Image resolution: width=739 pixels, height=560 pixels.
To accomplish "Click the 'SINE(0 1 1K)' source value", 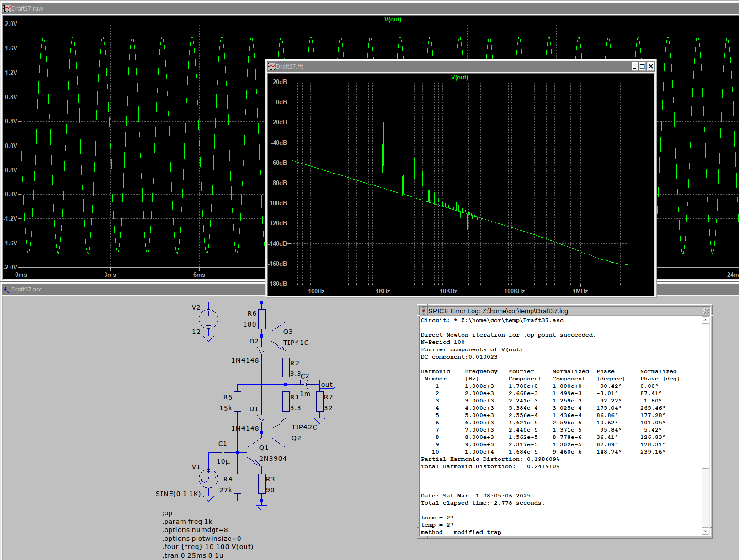I will pos(178,494).
